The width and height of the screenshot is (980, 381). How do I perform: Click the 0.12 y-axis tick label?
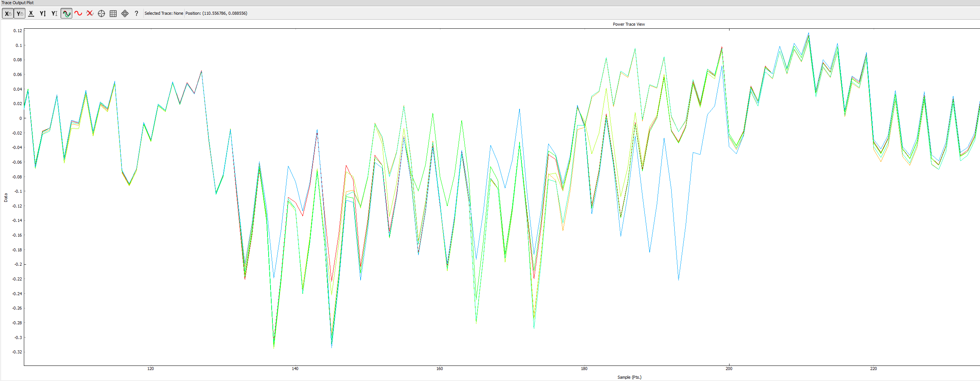[17, 31]
